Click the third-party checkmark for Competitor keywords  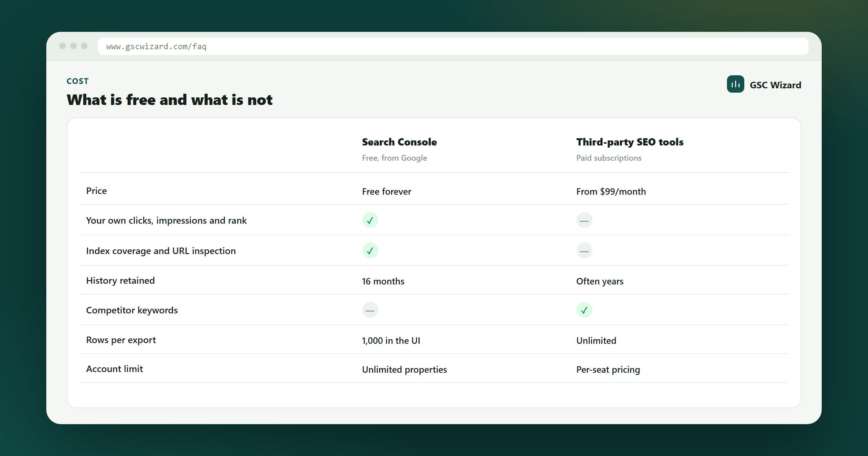point(584,310)
